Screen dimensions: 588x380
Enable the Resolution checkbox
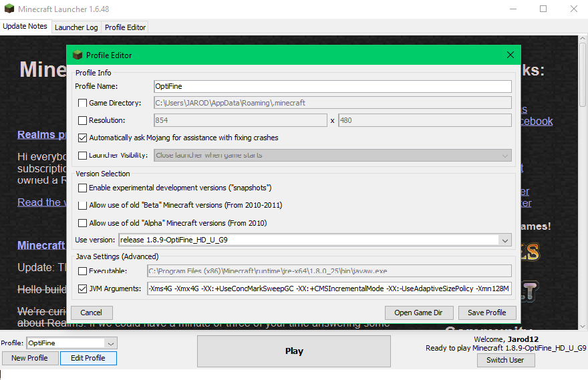pos(82,120)
